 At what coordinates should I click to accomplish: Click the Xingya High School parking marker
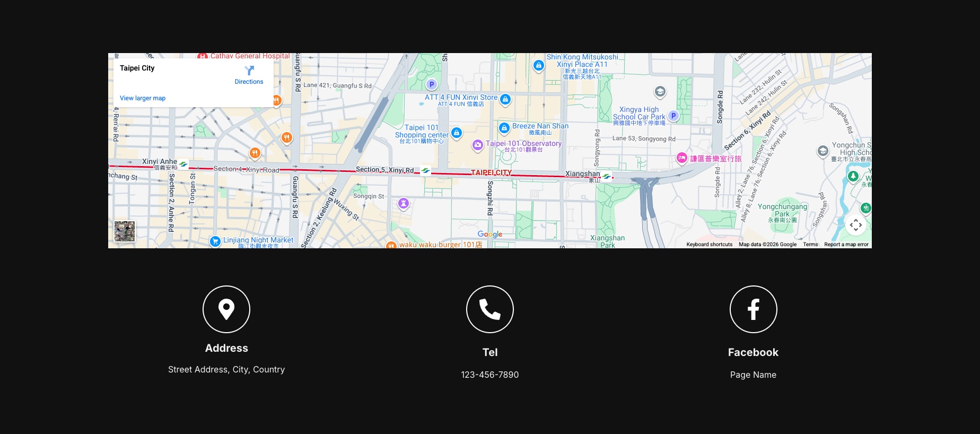(x=673, y=116)
